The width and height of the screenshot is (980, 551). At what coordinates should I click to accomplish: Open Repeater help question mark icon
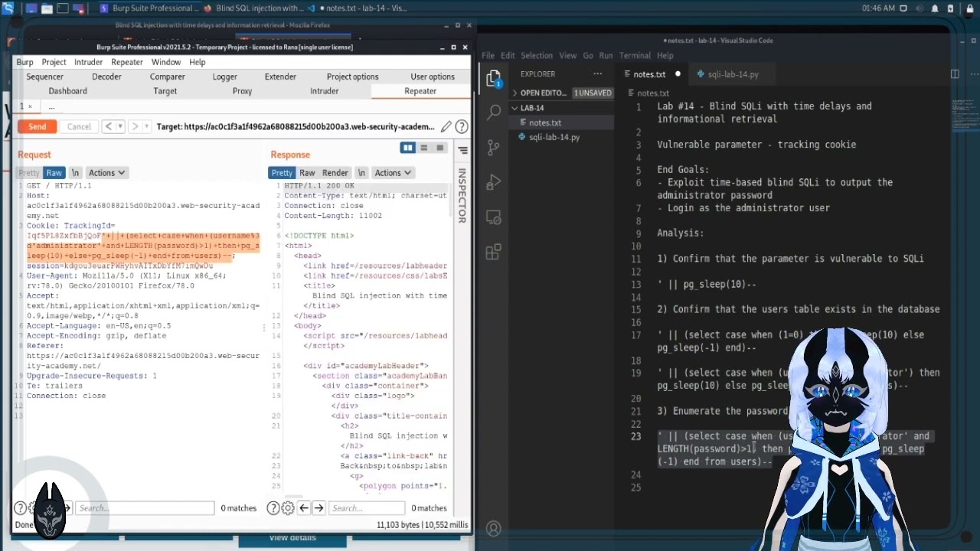462,126
